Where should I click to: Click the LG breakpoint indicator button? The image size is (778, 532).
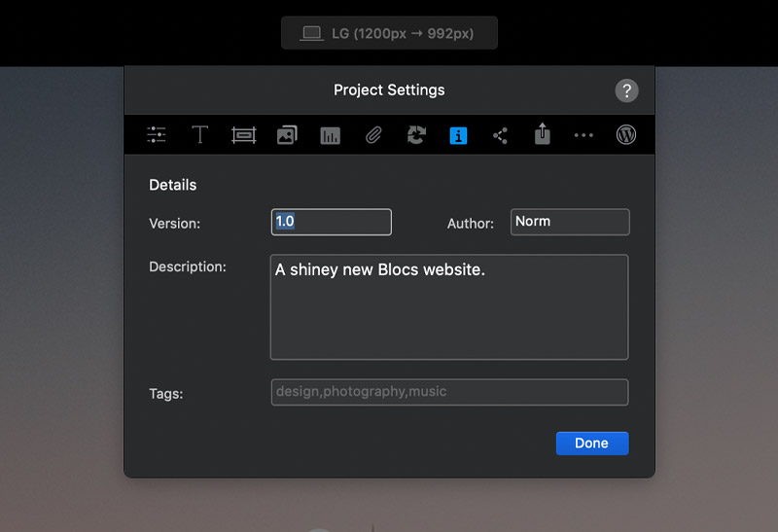click(390, 33)
